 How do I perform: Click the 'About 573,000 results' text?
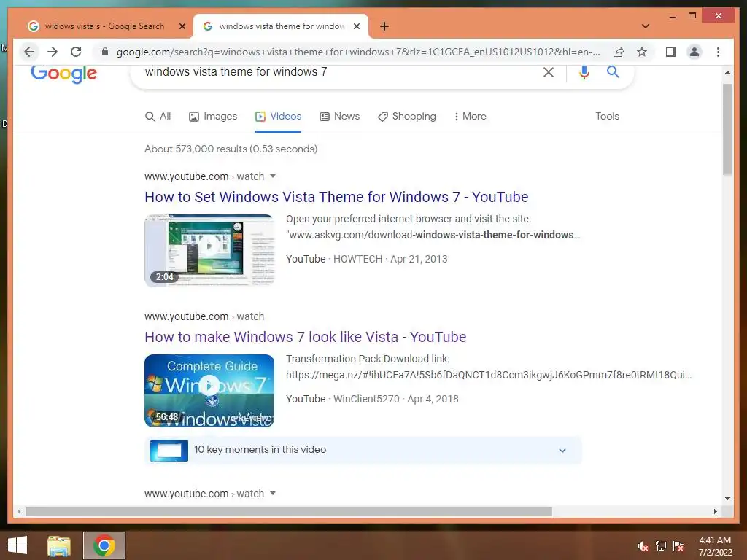[231, 149]
